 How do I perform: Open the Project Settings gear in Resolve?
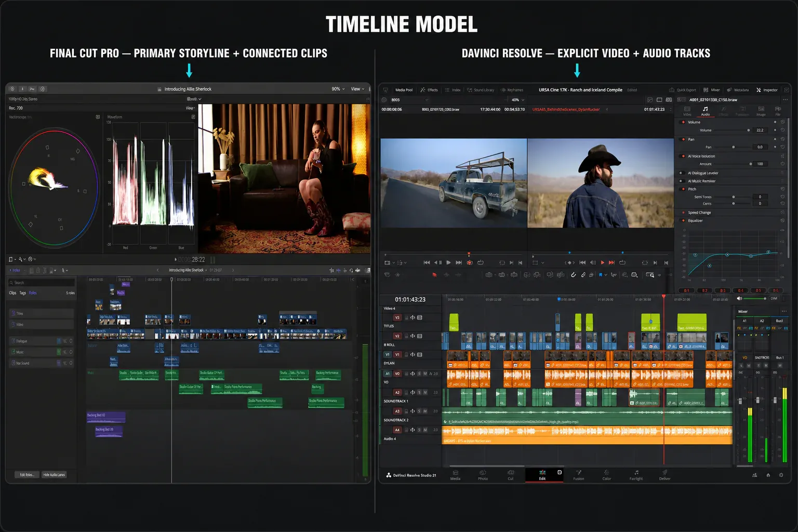click(781, 475)
